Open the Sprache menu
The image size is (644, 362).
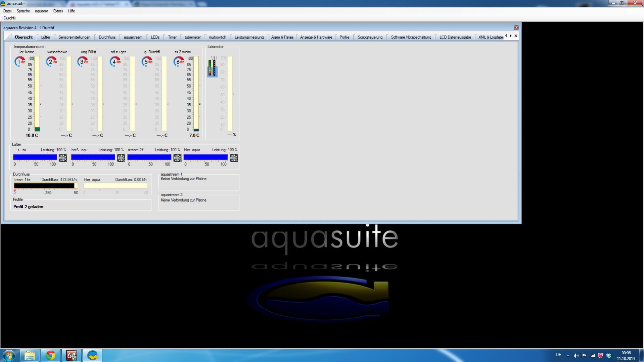pyautogui.click(x=23, y=11)
